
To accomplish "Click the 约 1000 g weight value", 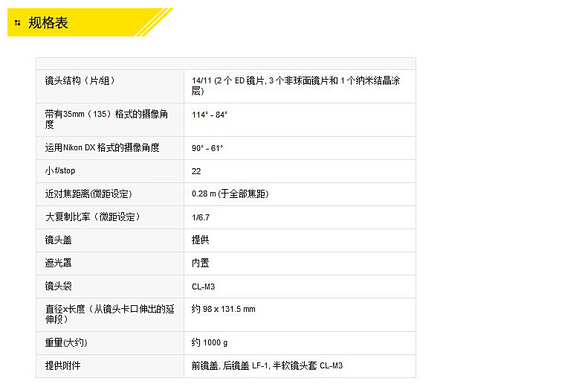I will tap(210, 342).
